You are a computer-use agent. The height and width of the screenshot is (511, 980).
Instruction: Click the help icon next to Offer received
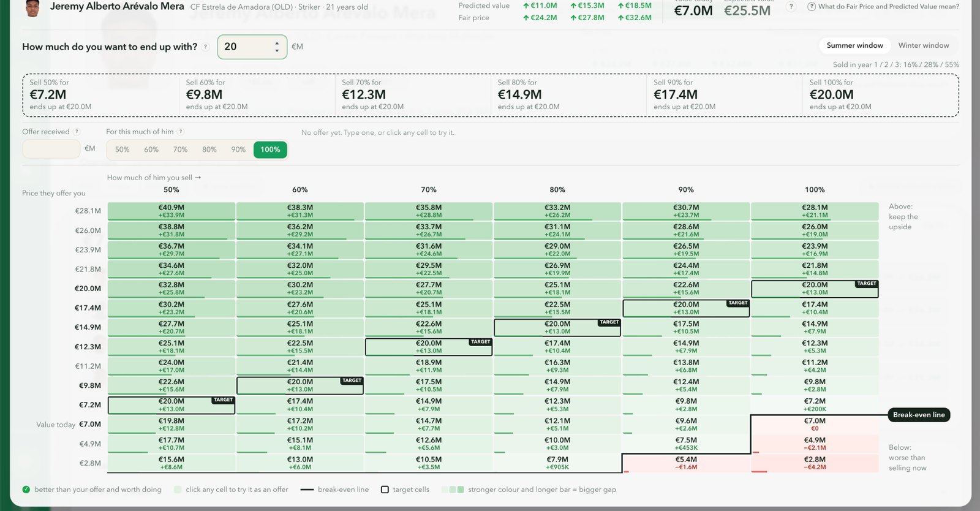pyautogui.click(x=77, y=132)
